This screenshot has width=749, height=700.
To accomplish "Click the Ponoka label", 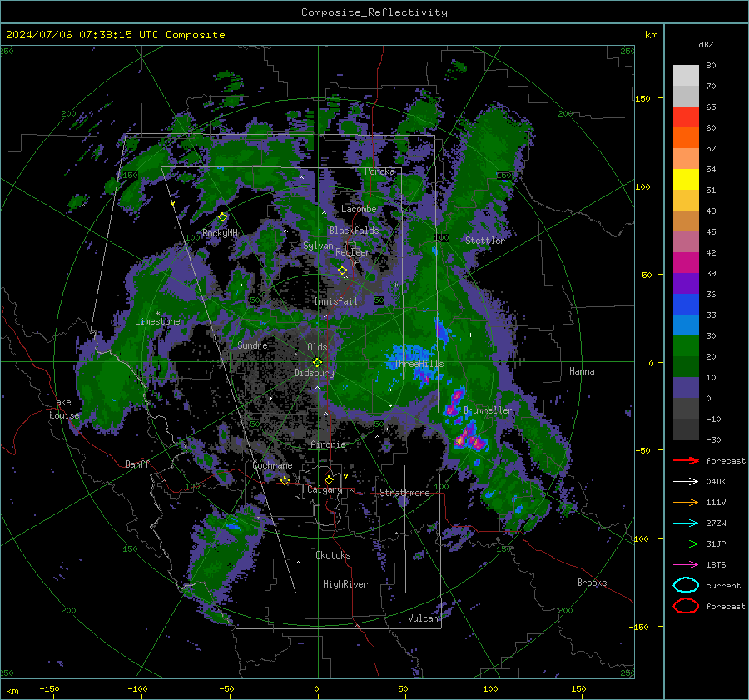I will point(379,172).
